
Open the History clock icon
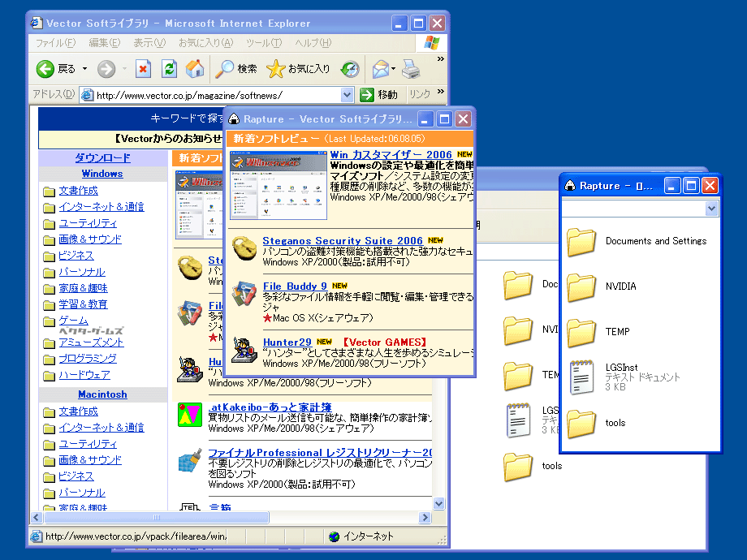coord(350,69)
